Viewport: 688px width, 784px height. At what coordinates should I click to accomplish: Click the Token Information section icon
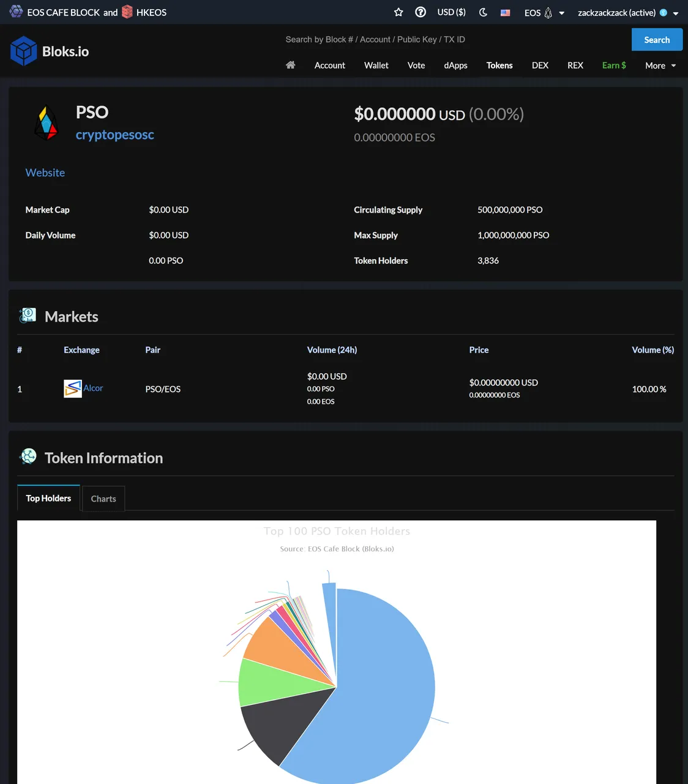[x=28, y=456]
